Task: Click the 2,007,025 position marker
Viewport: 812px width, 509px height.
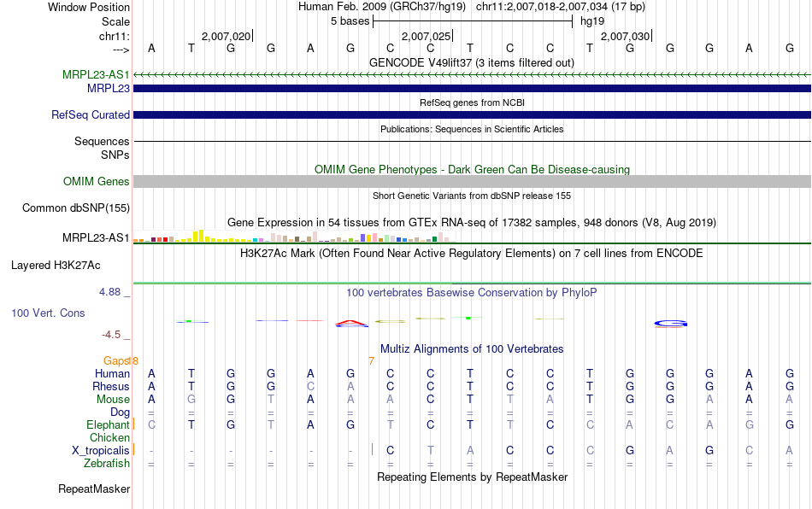Action: click(427, 36)
